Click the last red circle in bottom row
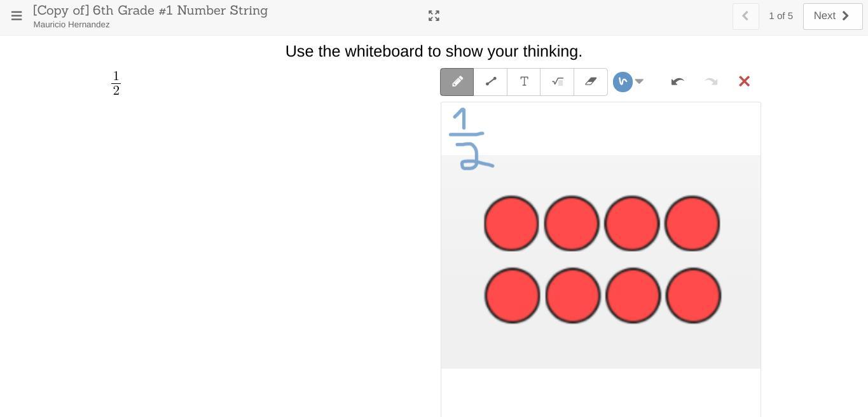Image resolution: width=868 pixels, height=417 pixels. click(x=693, y=296)
